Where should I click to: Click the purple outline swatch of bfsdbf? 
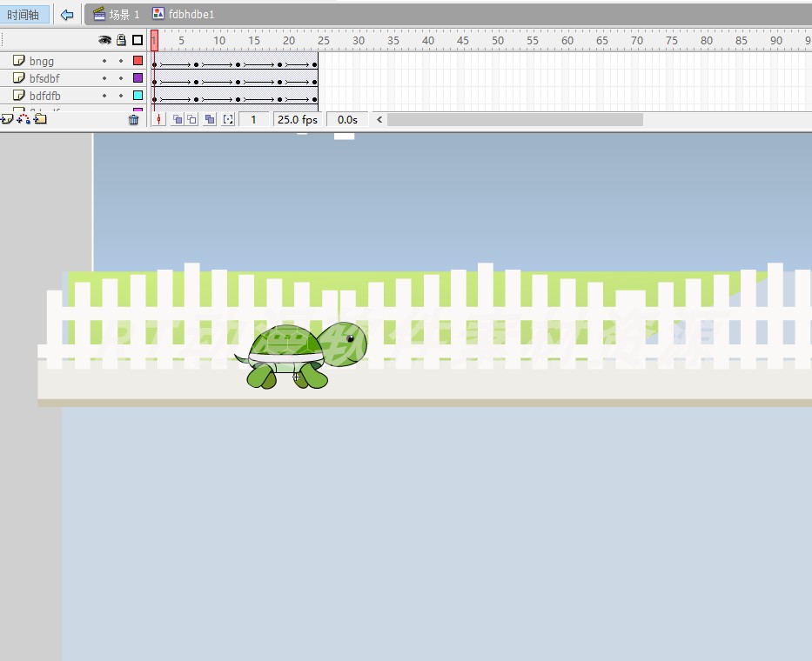(x=138, y=77)
